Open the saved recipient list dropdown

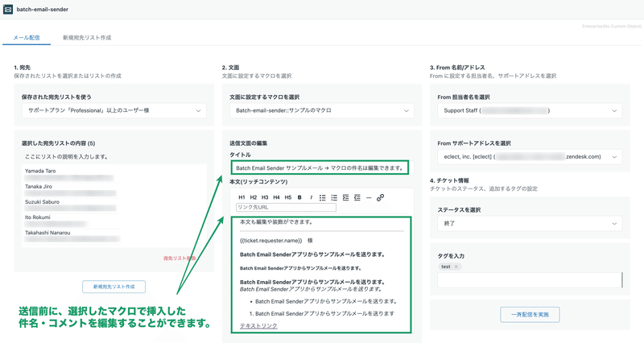click(x=114, y=110)
